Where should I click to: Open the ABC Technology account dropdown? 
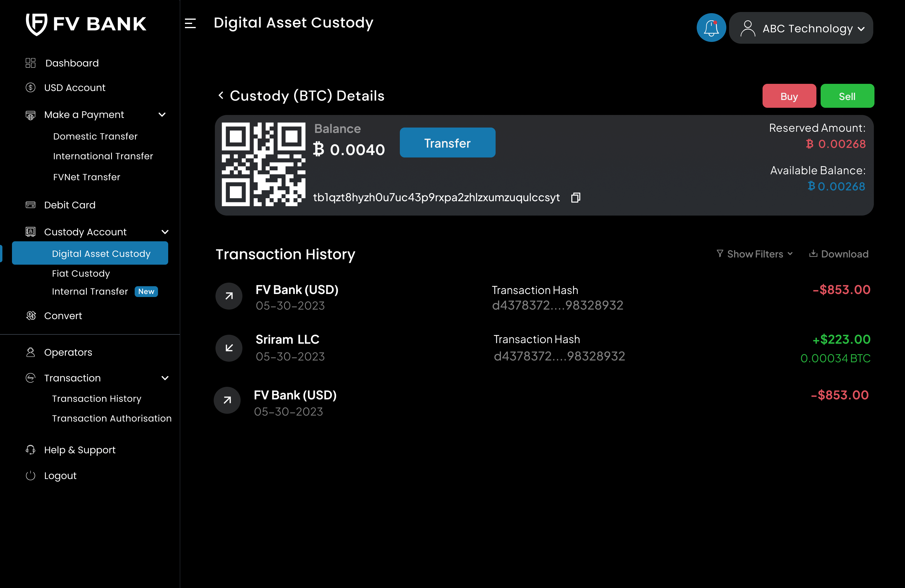click(801, 28)
